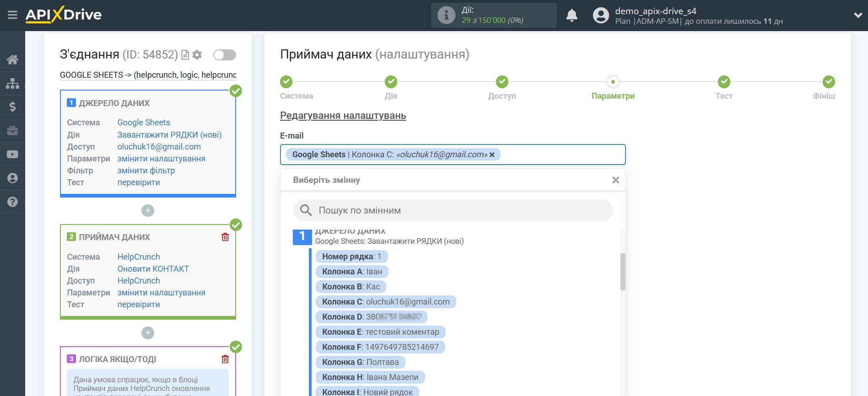868x396 pixels.
Task: Open the Google Sheets source system link
Action: coord(144,123)
